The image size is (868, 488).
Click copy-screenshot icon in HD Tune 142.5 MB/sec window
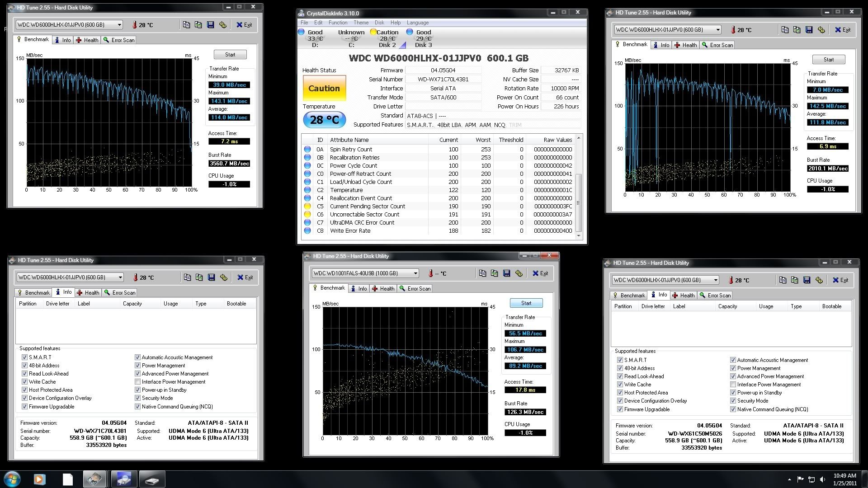(797, 30)
